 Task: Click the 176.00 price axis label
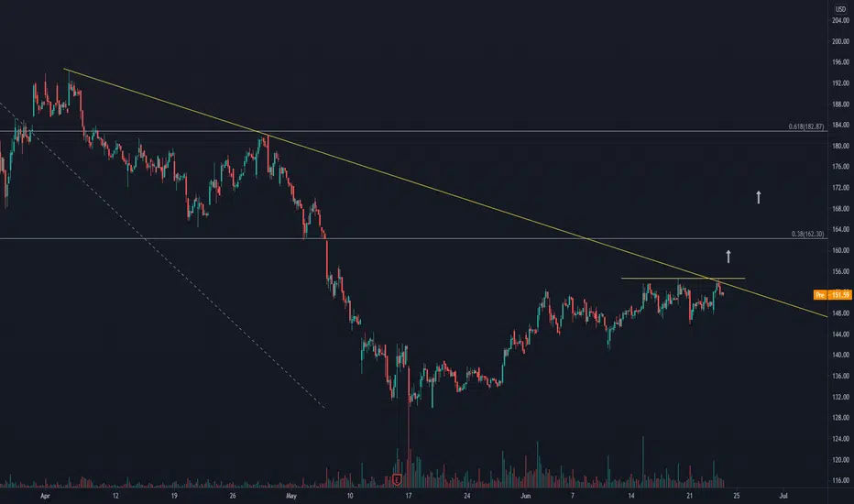[x=840, y=167]
